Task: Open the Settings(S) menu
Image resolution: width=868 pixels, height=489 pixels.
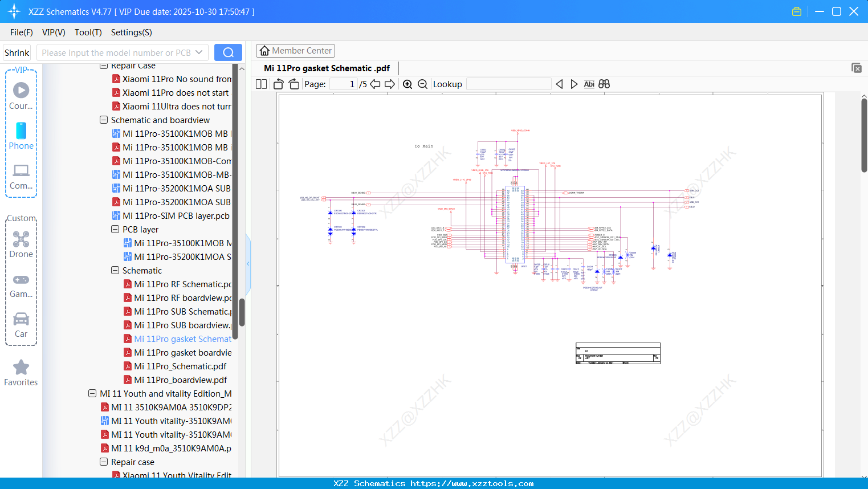Action: [x=131, y=32]
